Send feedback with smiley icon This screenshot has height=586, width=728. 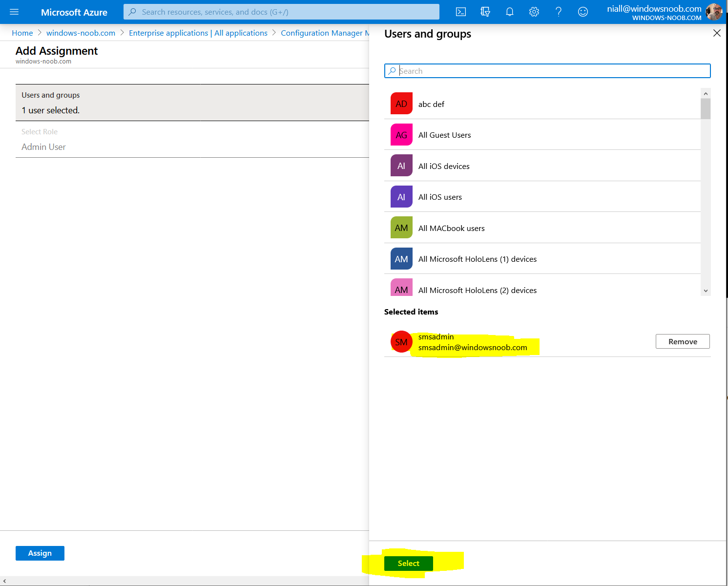pos(583,12)
